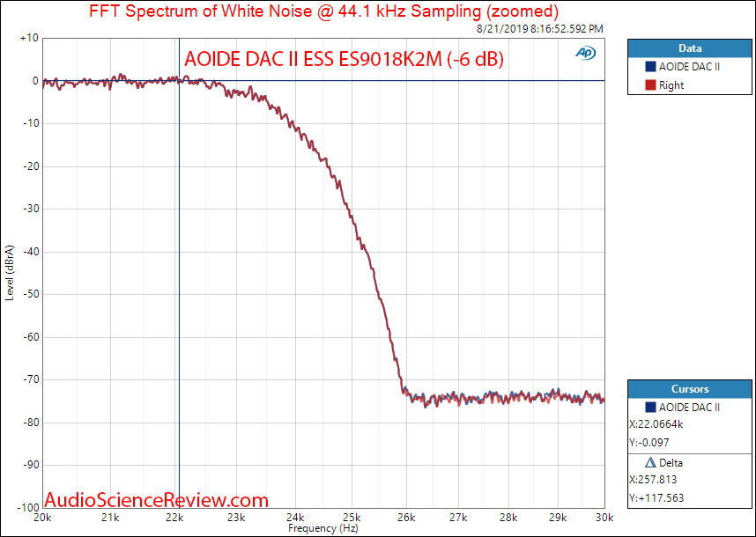This screenshot has height=537, width=756.
Task: Open the Data panel header
Action: click(x=689, y=48)
